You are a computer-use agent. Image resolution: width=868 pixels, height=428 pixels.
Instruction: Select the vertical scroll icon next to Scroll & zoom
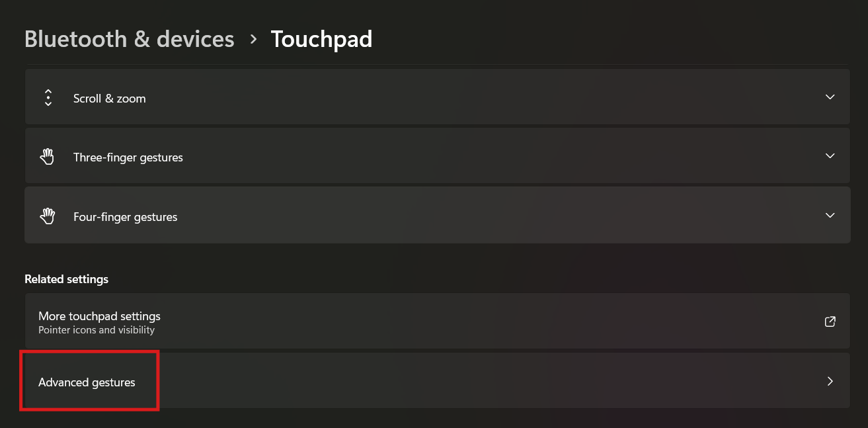(x=48, y=97)
